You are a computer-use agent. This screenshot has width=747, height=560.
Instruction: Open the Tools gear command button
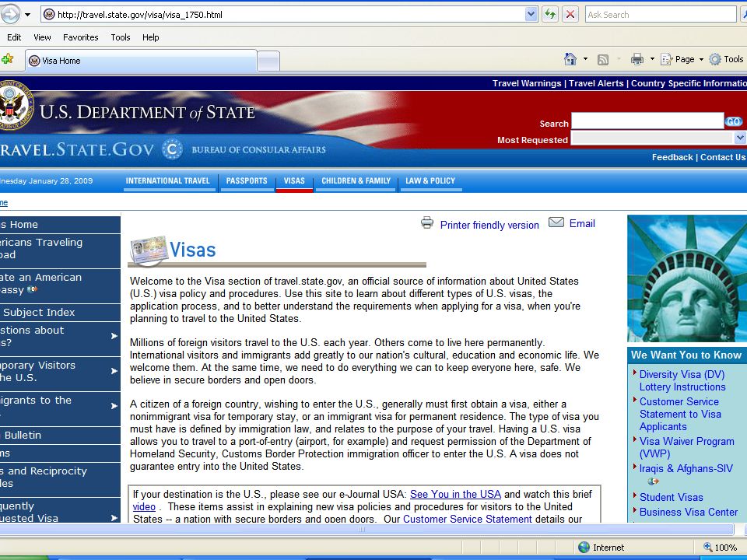pyautogui.click(x=726, y=59)
